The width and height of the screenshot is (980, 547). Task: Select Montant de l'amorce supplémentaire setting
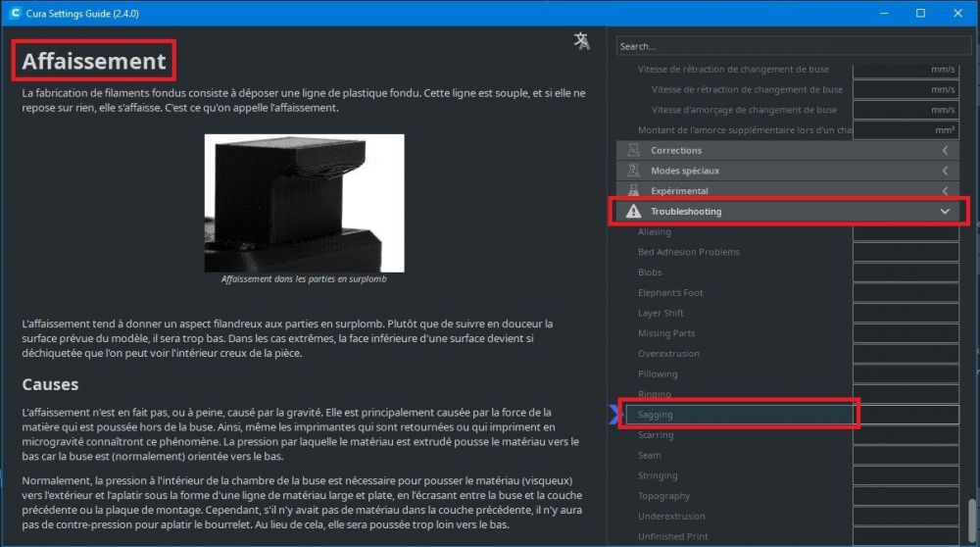coord(745,130)
